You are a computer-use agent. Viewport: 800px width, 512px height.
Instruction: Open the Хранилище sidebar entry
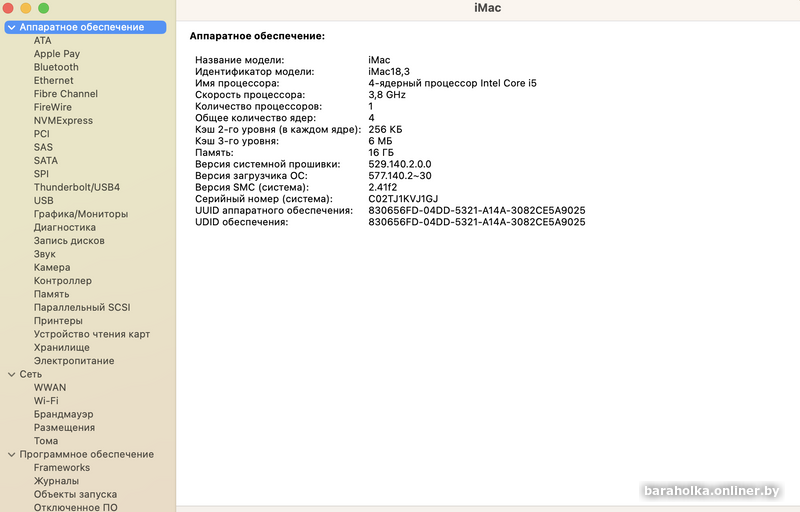pyautogui.click(x=61, y=347)
